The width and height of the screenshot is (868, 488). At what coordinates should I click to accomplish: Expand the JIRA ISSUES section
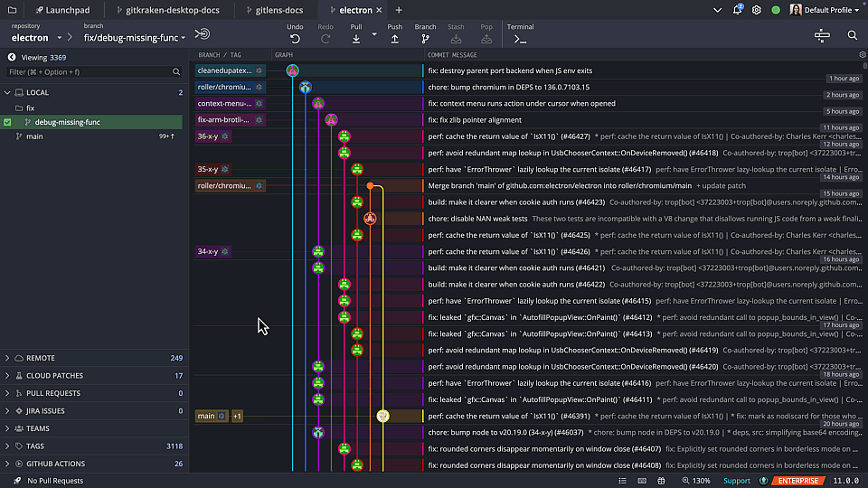tap(7, 411)
